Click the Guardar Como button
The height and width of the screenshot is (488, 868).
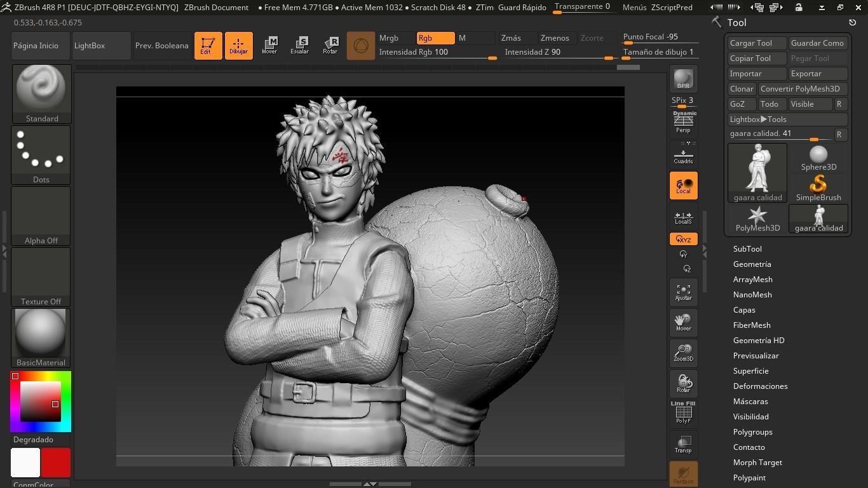click(818, 43)
